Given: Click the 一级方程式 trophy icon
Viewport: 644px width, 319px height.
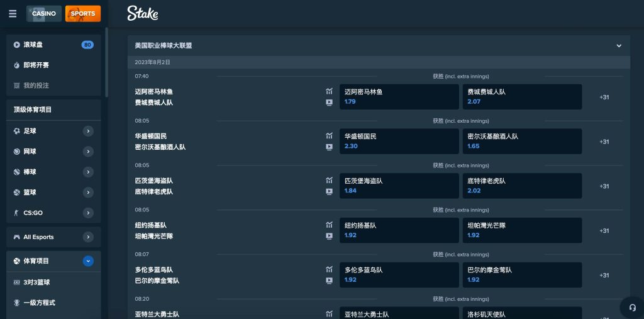Looking at the screenshot, I should click(x=16, y=303).
